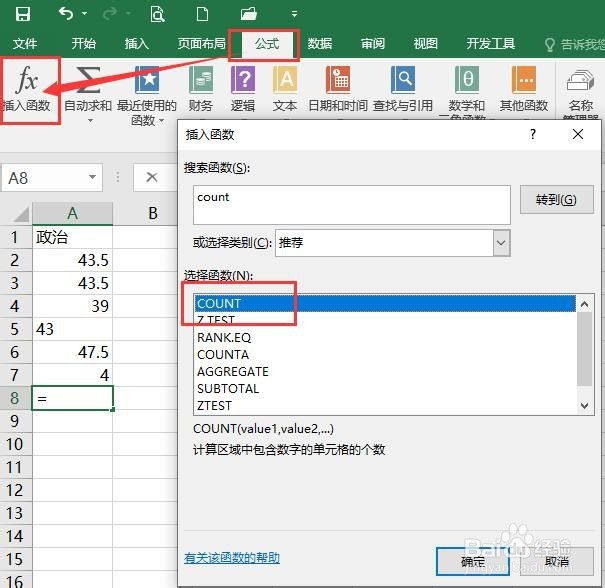This screenshot has height=588, width=605.
Task: Click the formula bar cancel X button
Action: tap(152, 177)
